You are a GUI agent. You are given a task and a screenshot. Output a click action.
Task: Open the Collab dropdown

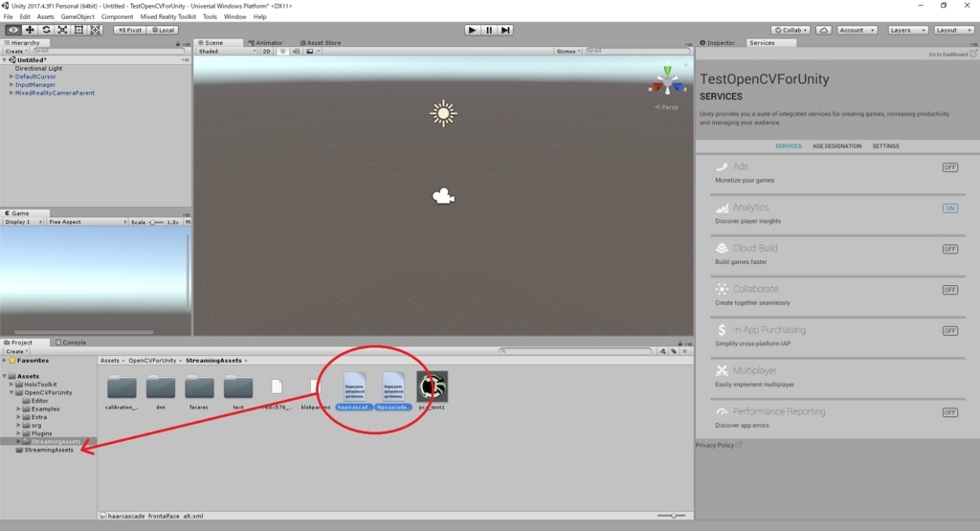click(791, 30)
